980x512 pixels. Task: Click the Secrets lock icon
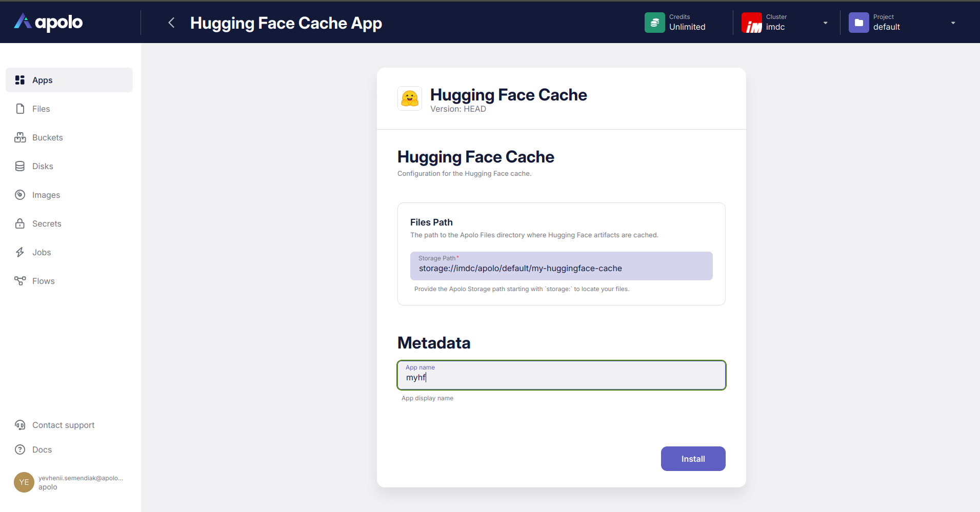pos(20,223)
